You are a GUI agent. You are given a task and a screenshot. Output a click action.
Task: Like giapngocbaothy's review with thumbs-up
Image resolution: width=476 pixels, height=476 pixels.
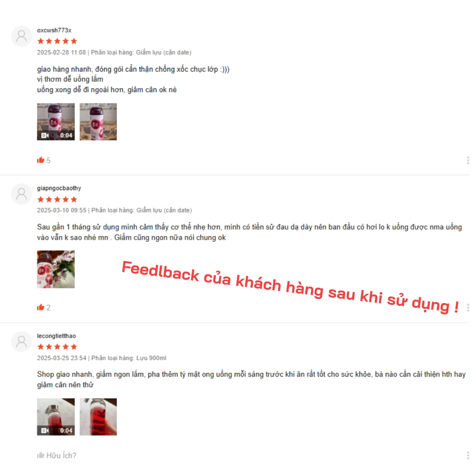point(40,307)
